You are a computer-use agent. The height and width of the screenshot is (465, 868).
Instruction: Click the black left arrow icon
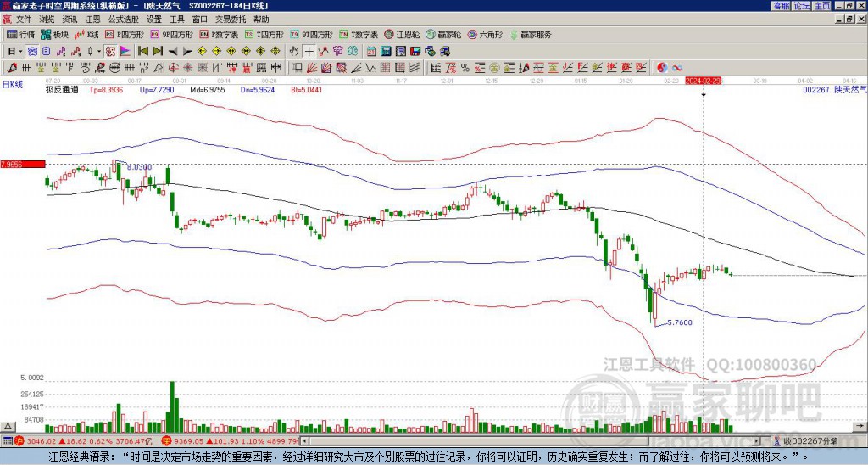click(172, 52)
